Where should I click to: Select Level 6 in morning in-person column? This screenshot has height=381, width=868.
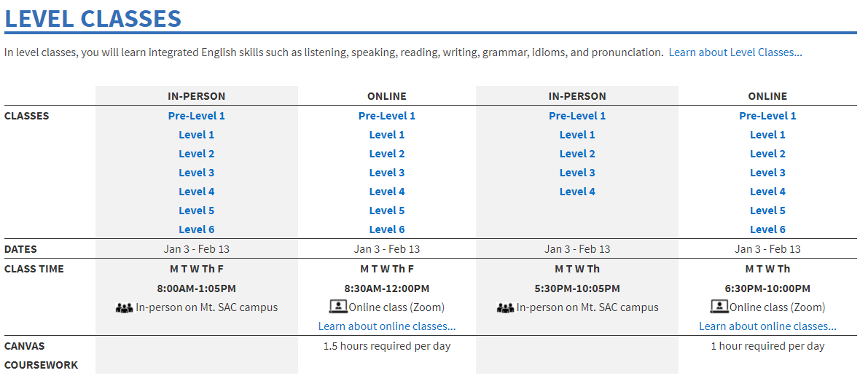point(197,229)
